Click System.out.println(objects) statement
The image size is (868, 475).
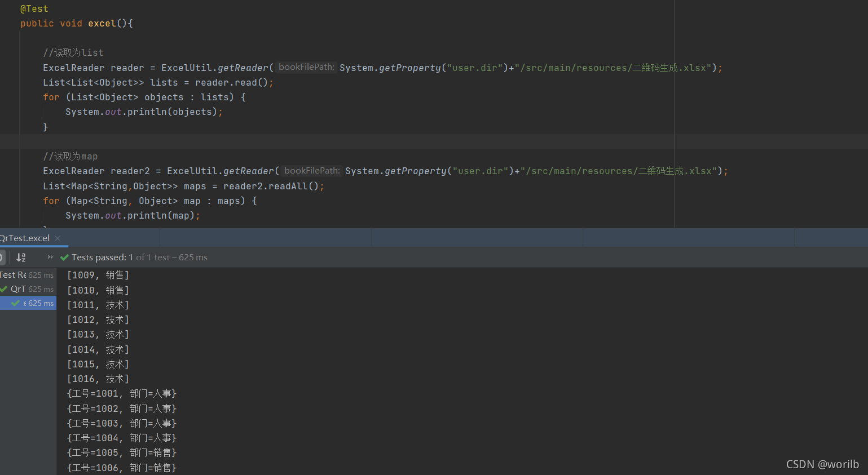pos(144,112)
